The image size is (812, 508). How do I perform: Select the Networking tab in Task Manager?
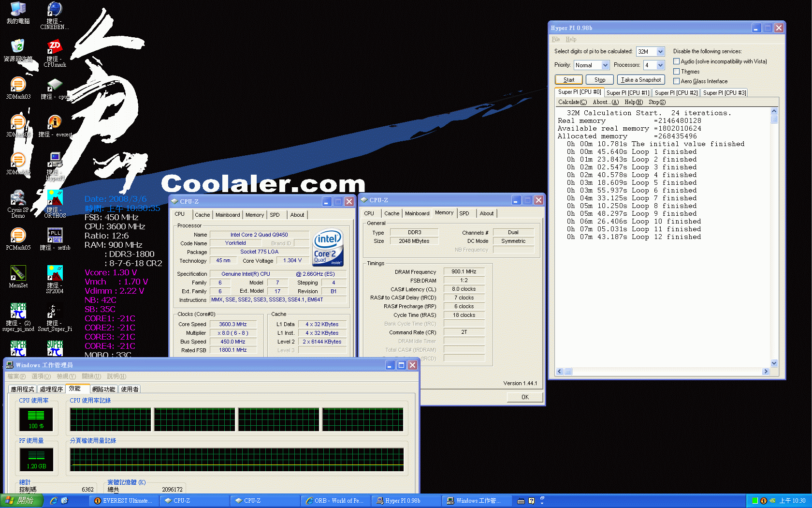(103, 389)
